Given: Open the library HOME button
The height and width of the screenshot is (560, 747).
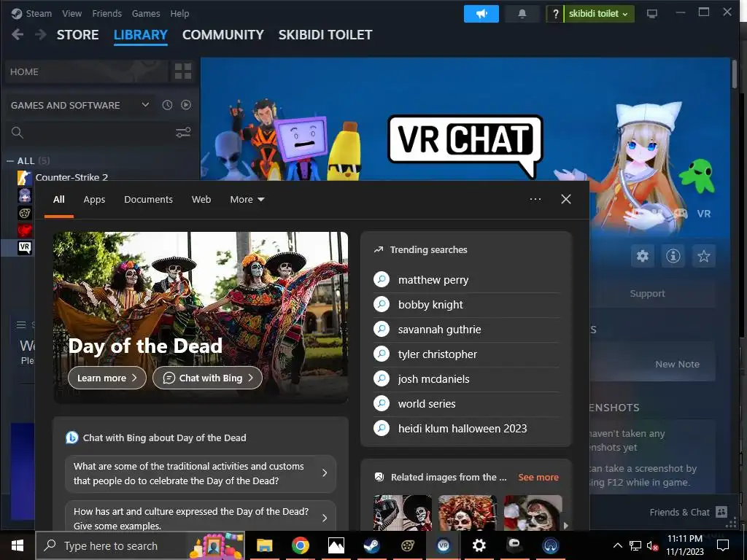Looking at the screenshot, I should click(86, 71).
